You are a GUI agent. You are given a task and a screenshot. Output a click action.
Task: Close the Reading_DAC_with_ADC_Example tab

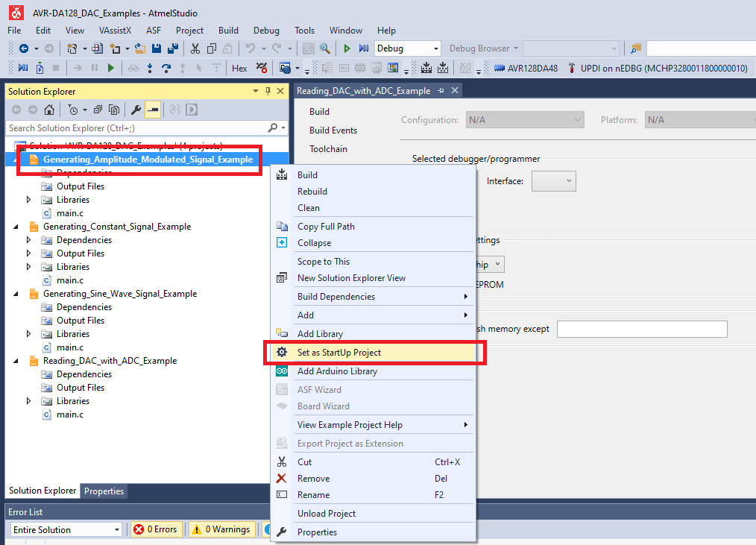(455, 91)
